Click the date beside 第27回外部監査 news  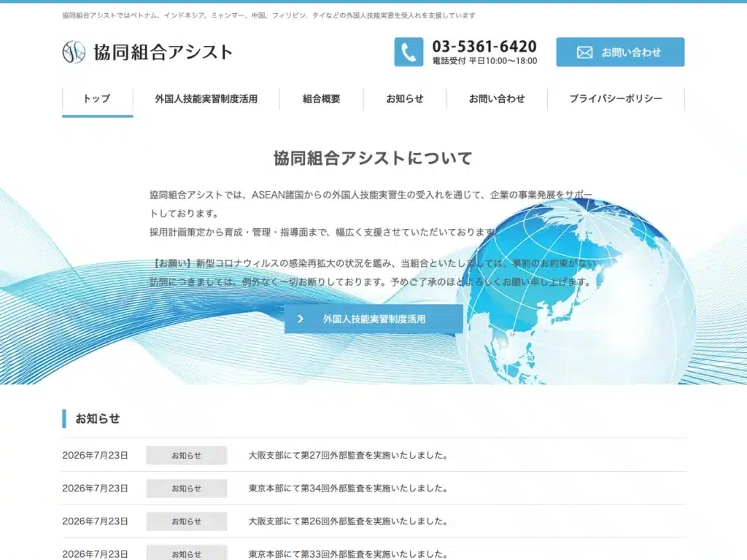(x=96, y=455)
